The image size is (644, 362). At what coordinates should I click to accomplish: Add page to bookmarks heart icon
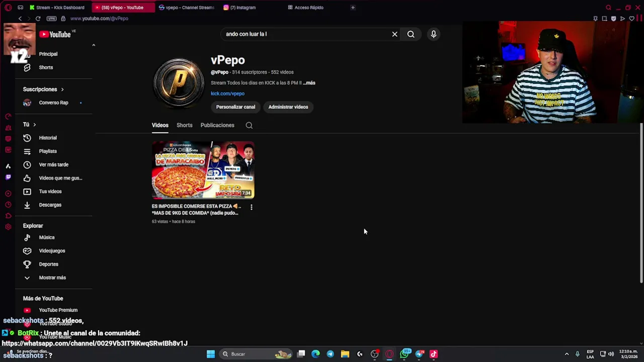pyautogui.click(x=631, y=19)
